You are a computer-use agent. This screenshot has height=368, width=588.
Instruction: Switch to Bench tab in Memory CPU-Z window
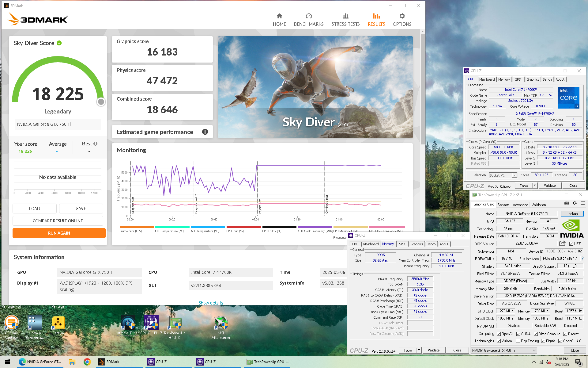(431, 244)
